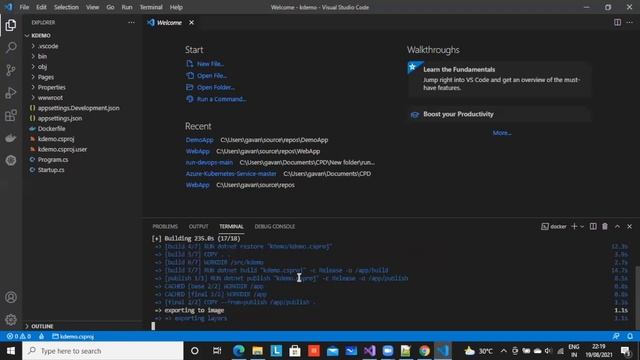This screenshot has width=640, height=360.
Task: Open errors and warnings in status bar
Action: [x=18, y=336]
